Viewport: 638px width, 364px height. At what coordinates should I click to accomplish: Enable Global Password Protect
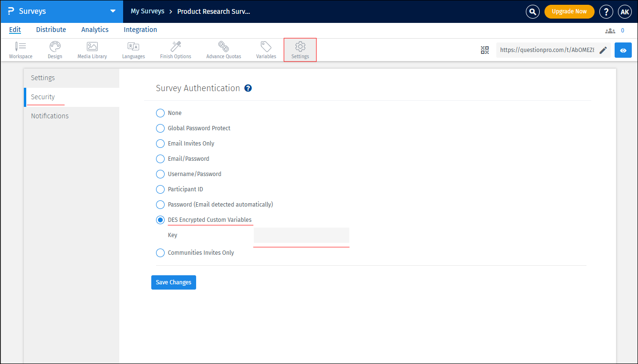click(160, 128)
